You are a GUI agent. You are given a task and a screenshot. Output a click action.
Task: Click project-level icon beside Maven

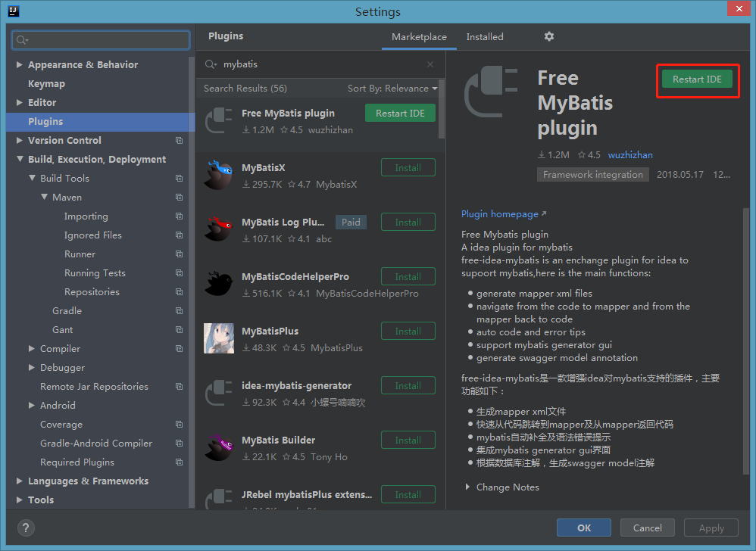pos(179,198)
